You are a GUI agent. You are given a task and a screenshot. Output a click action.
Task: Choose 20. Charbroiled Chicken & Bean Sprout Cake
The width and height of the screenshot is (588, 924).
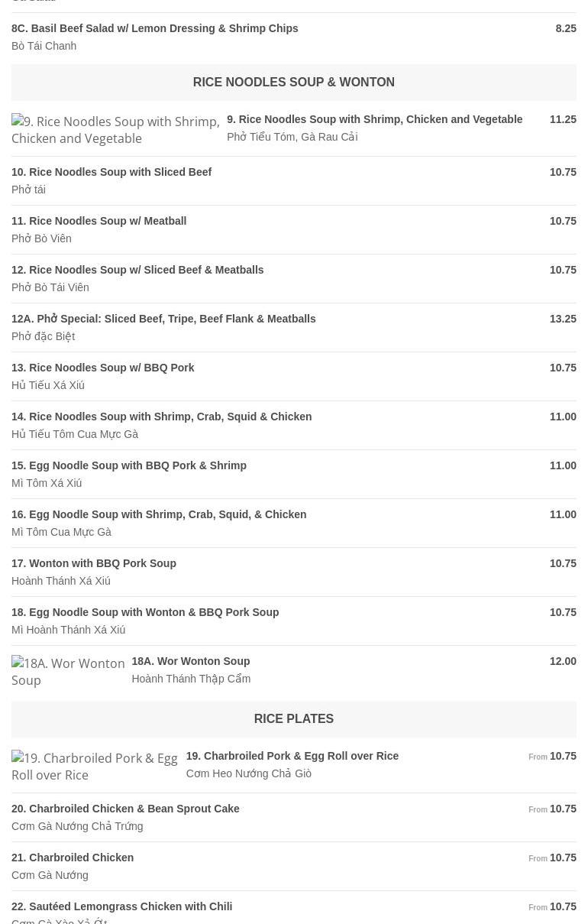[125, 809]
